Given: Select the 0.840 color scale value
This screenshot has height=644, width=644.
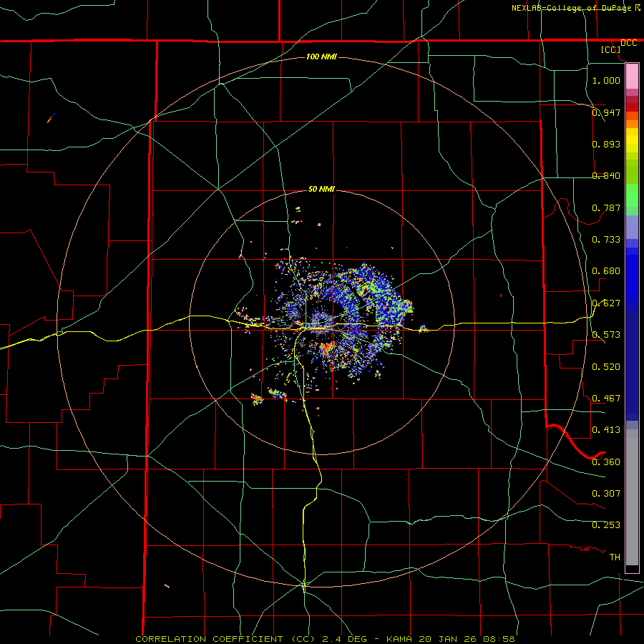Looking at the screenshot, I should click(x=606, y=176).
